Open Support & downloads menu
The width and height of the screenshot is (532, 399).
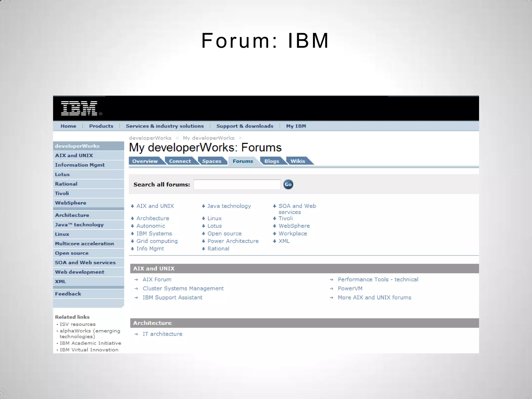pos(245,126)
